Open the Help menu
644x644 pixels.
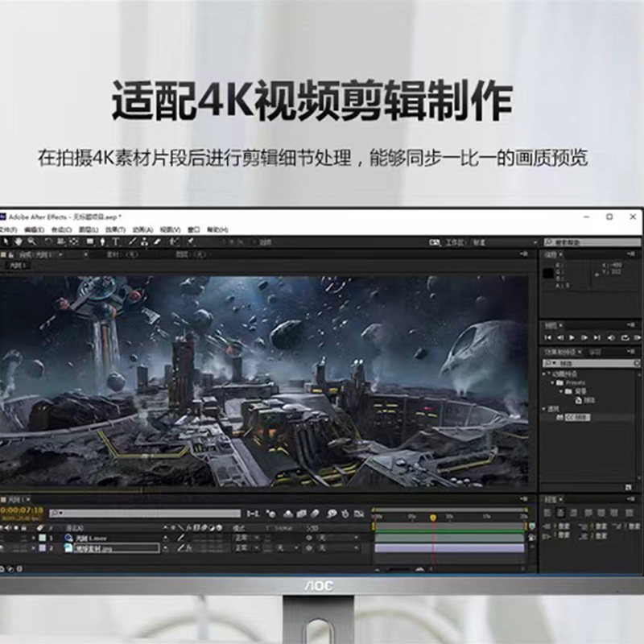coord(217,229)
